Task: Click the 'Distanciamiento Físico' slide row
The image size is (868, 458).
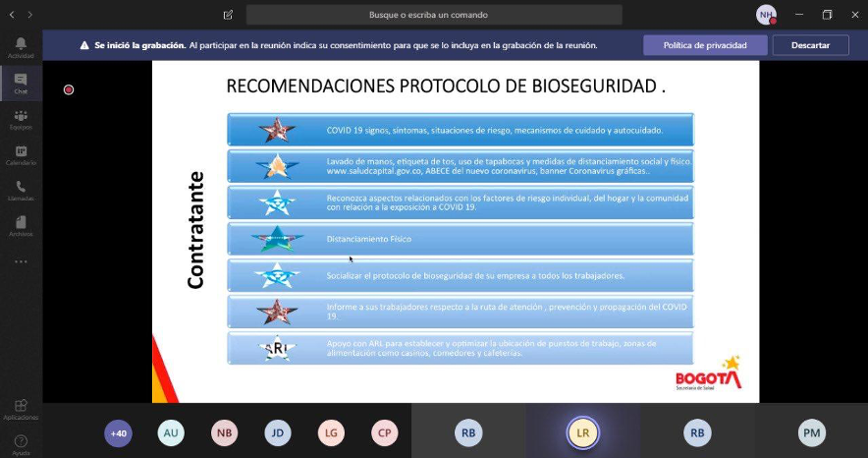Action: (461, 239)
